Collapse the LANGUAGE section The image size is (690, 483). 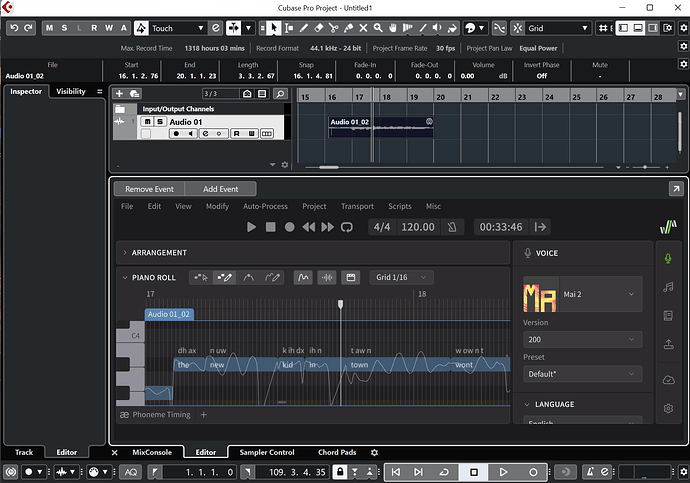click(x=527, y=404)
